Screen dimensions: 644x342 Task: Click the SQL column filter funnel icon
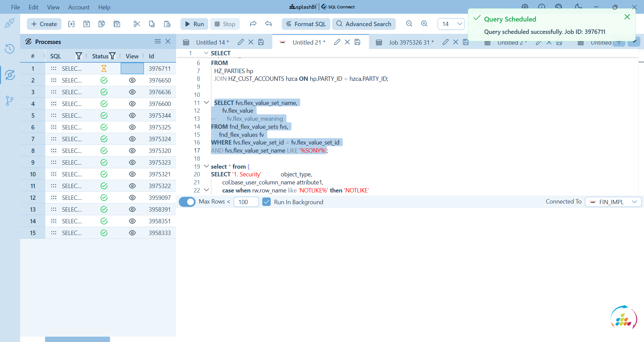[79, 56]
